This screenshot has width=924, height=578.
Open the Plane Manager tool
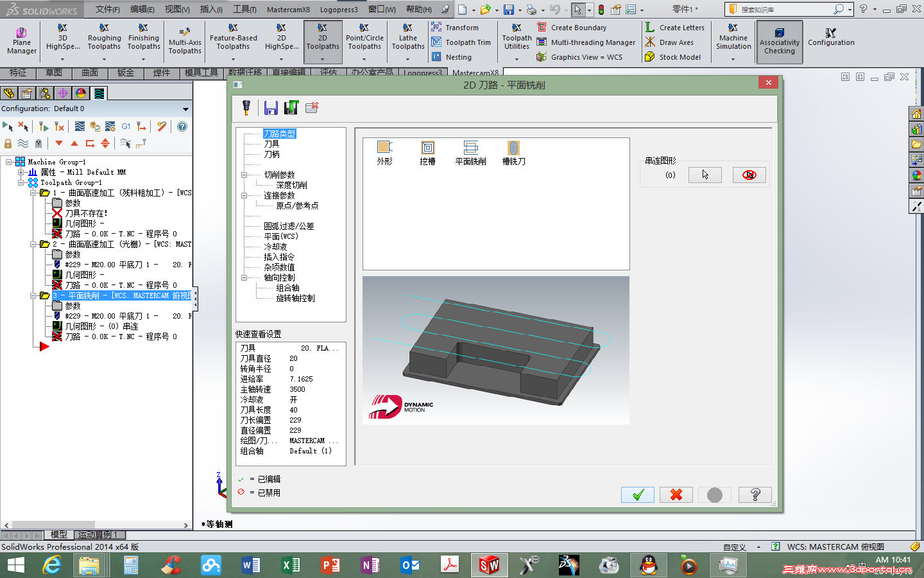22,41
